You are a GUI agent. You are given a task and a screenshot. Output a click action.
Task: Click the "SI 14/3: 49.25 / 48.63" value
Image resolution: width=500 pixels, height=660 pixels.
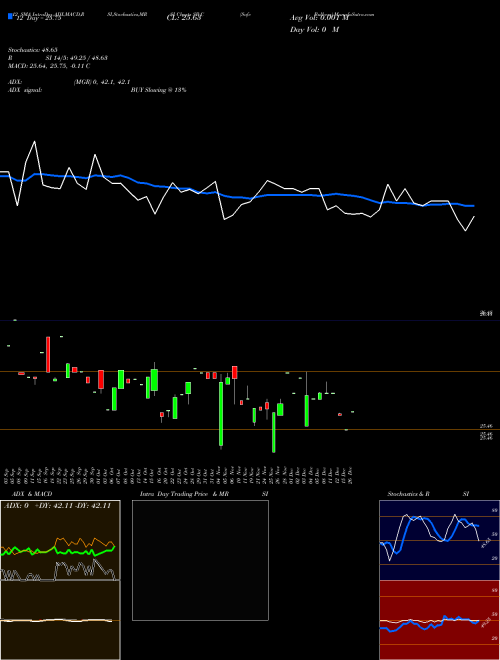tap(77, 58)
